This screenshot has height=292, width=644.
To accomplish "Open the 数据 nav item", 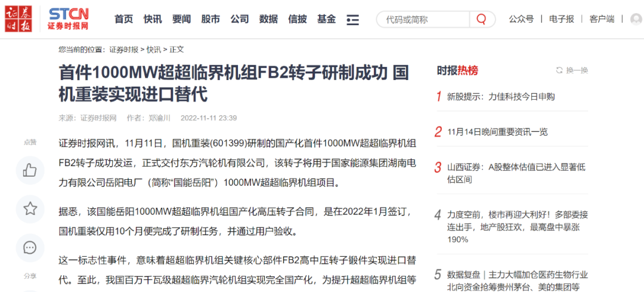I will pos(268,19).
